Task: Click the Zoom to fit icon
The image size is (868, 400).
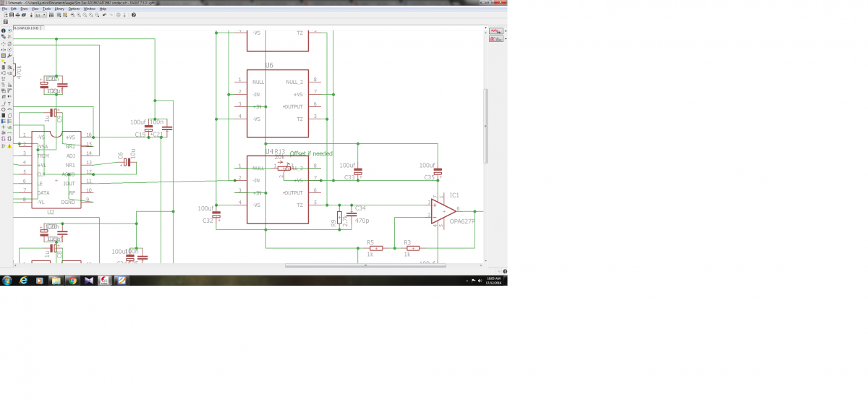Action: click(x=72, y=14)
